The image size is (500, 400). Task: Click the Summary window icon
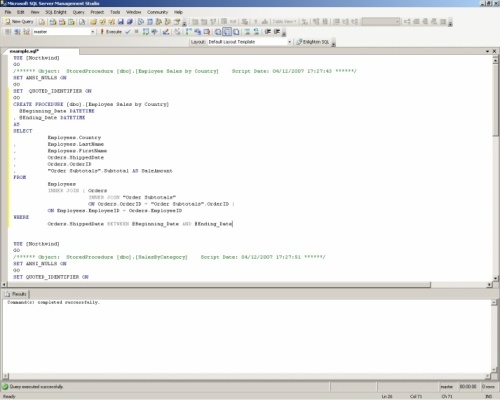pyautogui.click(x=150, y=22)
